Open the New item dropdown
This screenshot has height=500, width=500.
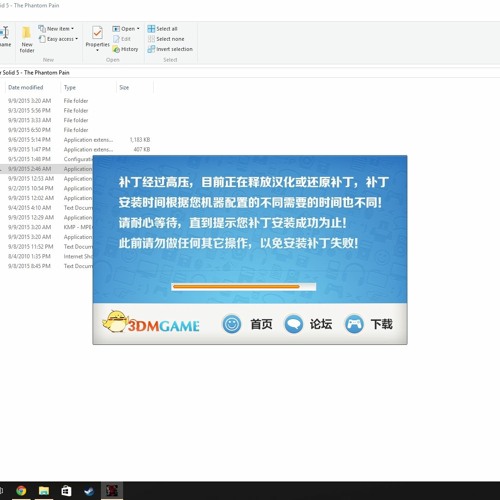click(56, 29)
